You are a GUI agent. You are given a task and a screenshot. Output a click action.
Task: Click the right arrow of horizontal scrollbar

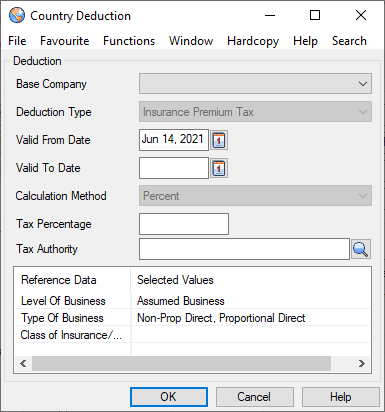(362, 363)
